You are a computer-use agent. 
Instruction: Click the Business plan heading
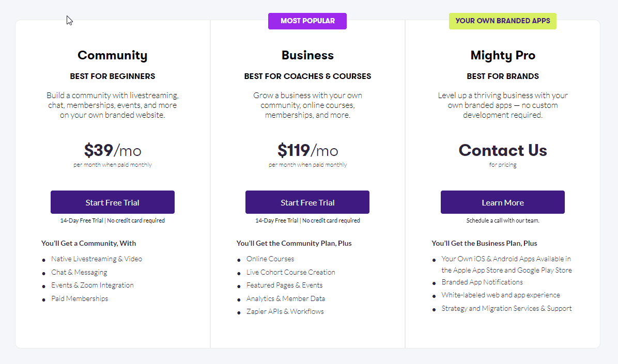click(307, 55)
